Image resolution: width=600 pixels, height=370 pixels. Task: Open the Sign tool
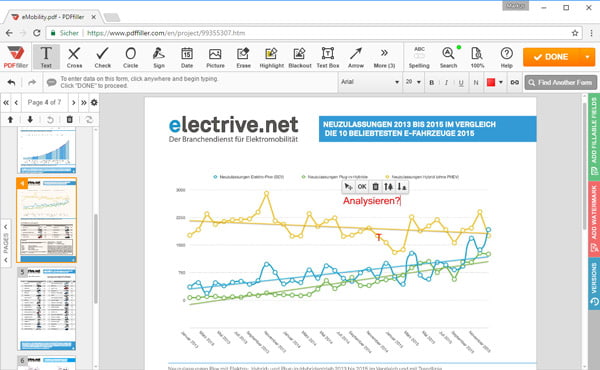coord(159,57)
